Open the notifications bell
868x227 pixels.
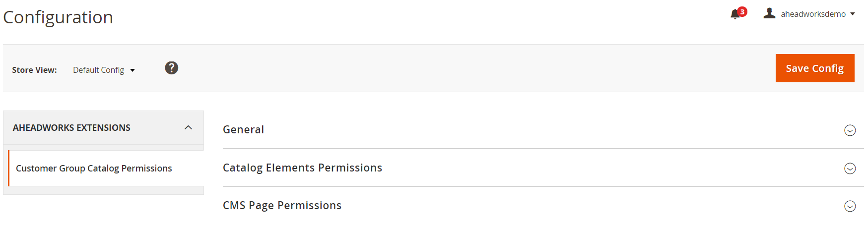coord(735,14)
